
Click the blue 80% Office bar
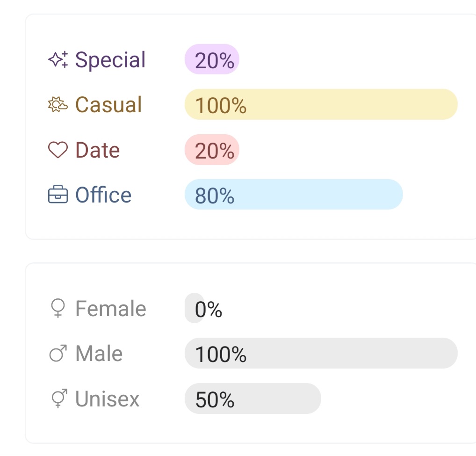tap(294, 195)
